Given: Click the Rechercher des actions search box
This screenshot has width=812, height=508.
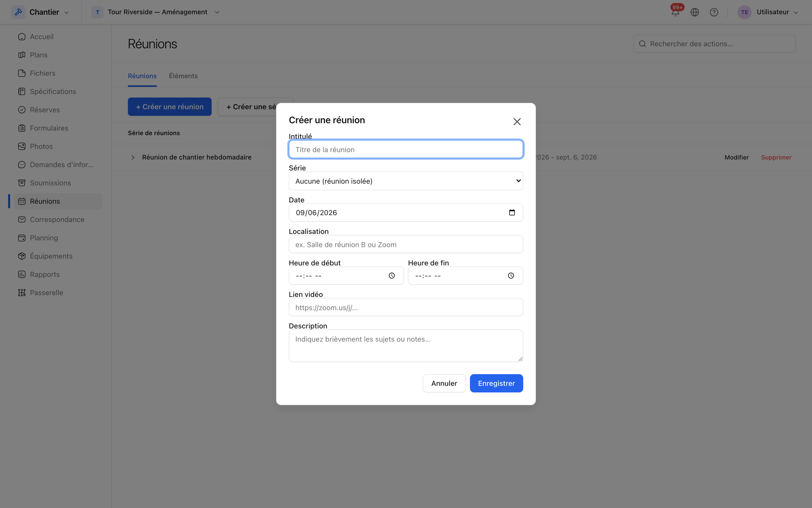Looking at the screenshot, I should click(x=714, y=44).
